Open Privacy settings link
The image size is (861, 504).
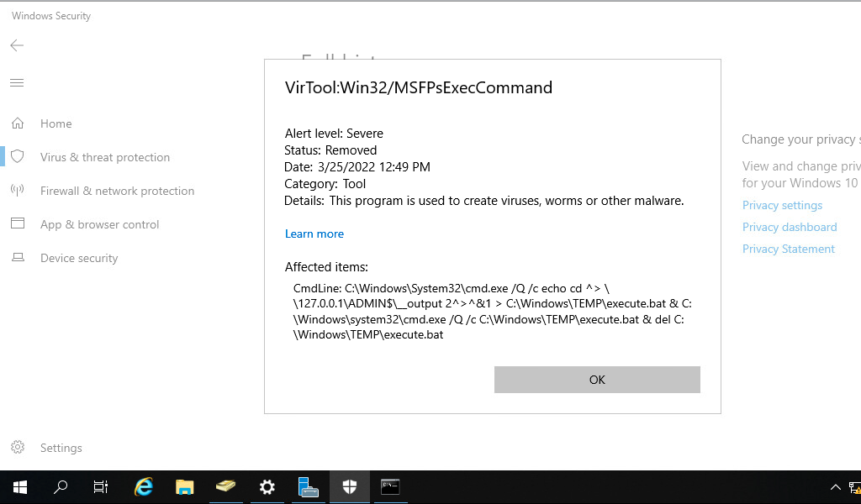[x=782, y=205]
